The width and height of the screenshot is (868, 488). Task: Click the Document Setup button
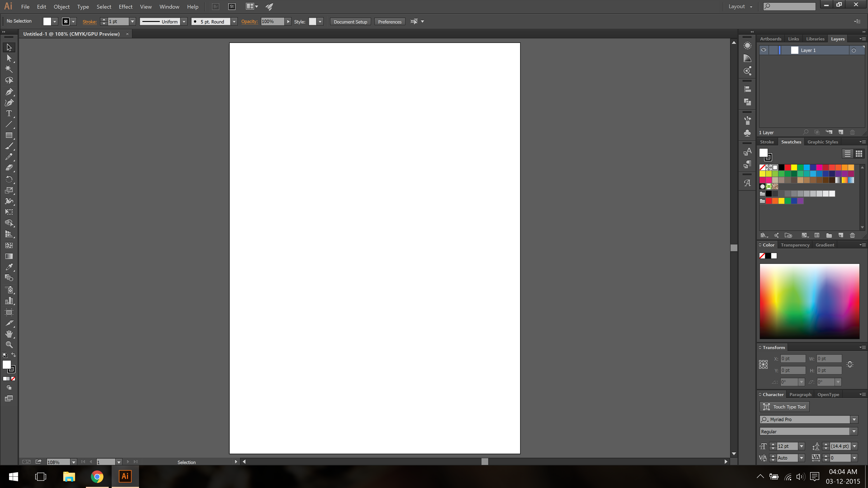point(350,21)
